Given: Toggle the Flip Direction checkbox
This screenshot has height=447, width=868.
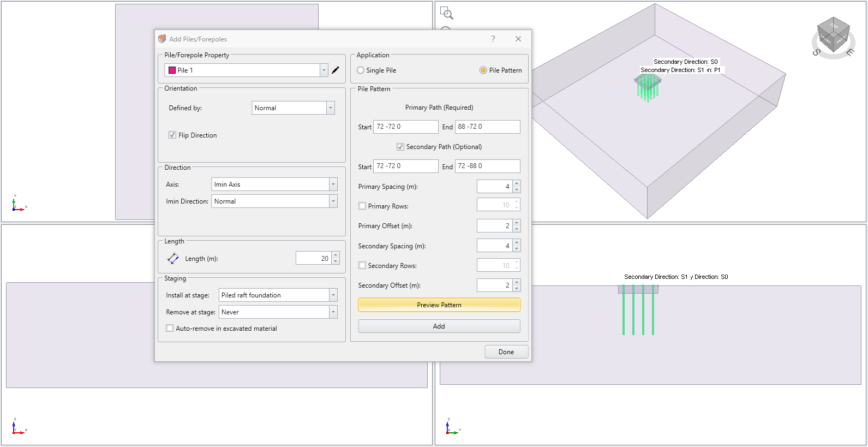Looking at the screenshot, I should click(x=172, y=135).
